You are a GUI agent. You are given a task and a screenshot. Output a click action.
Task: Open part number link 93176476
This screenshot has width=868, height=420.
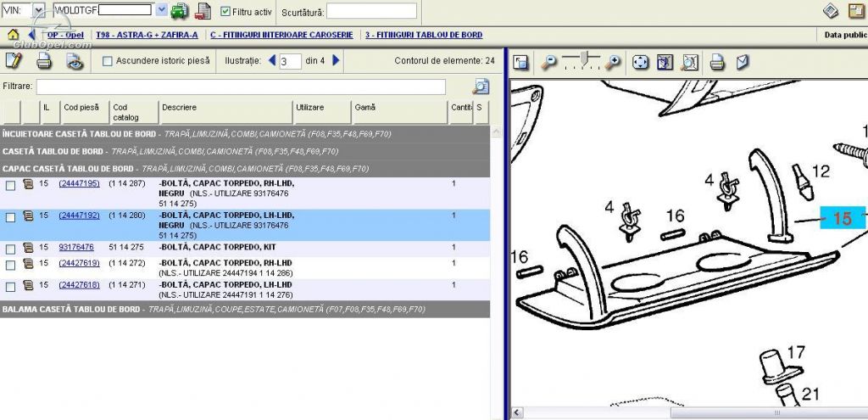tap(76, 247)
